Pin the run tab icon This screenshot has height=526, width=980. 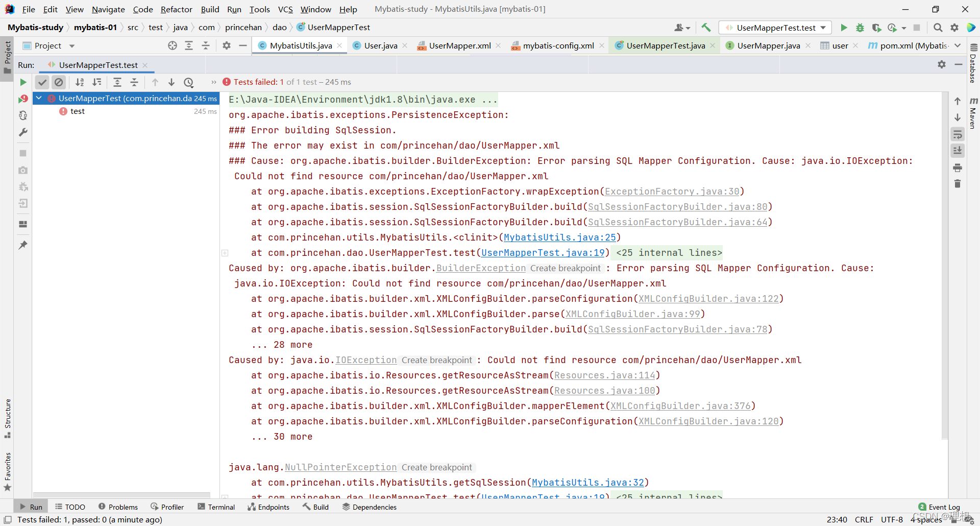coord(23,245)
